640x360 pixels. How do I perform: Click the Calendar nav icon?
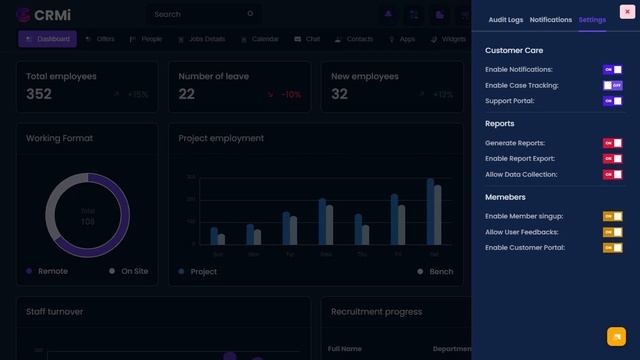(x=244, y=39)
